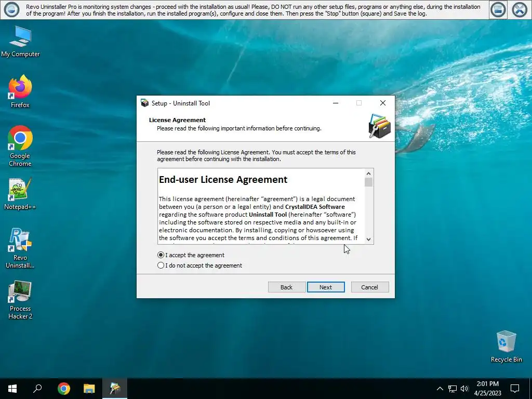Cancel Revo monitoring with the X icon
Image resolution: width=532 pixels, height=399 pixels.
coord(519,9)
